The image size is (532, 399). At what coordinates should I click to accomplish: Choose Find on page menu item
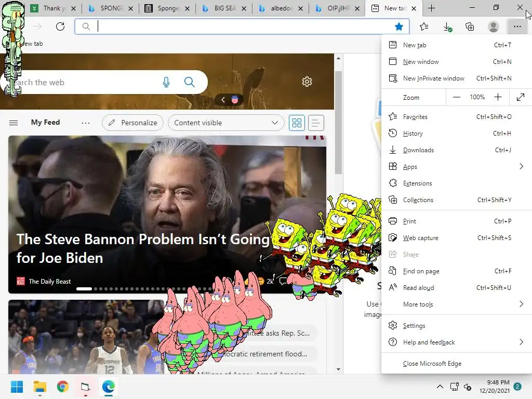point(456,271)
